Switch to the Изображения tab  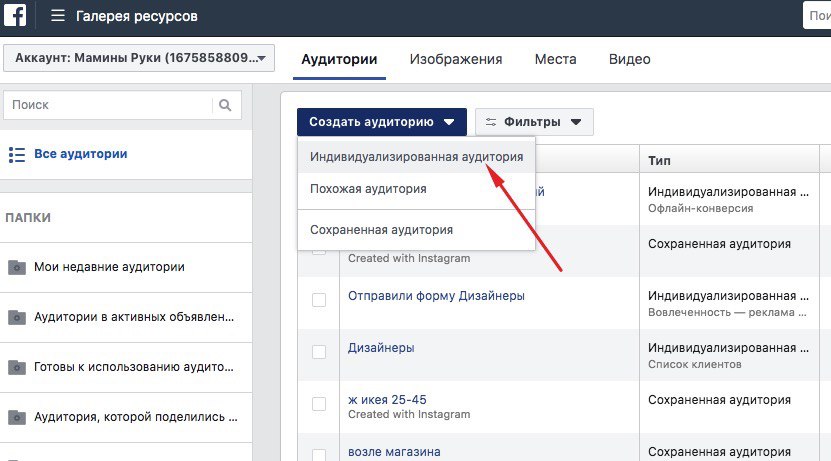pos(456,59)
